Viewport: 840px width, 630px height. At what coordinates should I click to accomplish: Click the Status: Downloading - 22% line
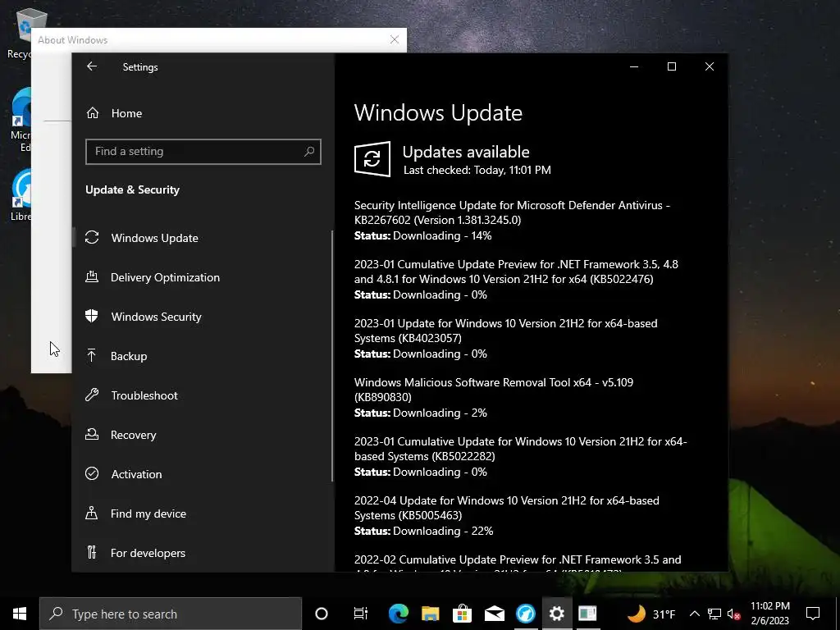click(424, 532)
